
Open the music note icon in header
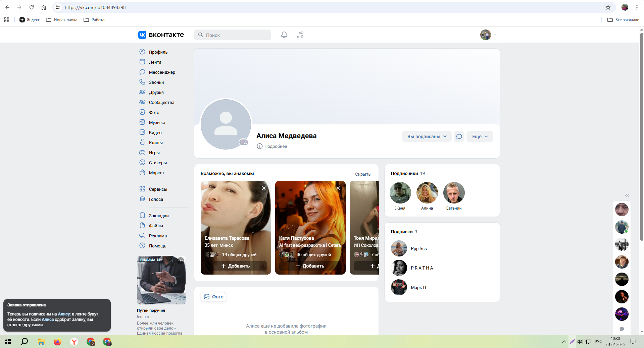[x=300, y=35]
